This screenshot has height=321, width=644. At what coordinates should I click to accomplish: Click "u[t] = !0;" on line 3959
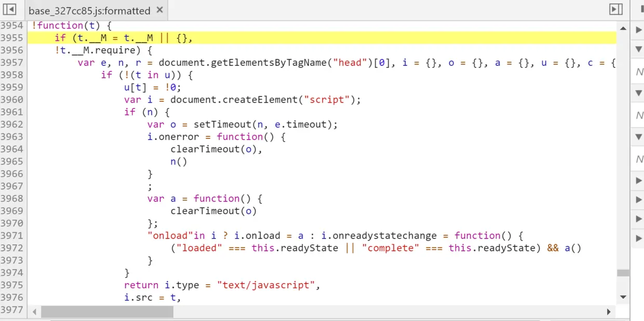[153, 87]
